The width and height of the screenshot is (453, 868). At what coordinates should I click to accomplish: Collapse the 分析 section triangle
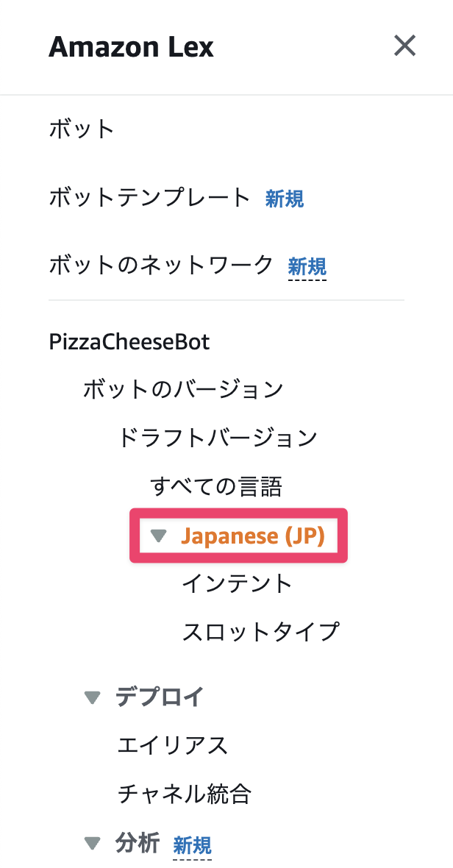click(93, 843)
